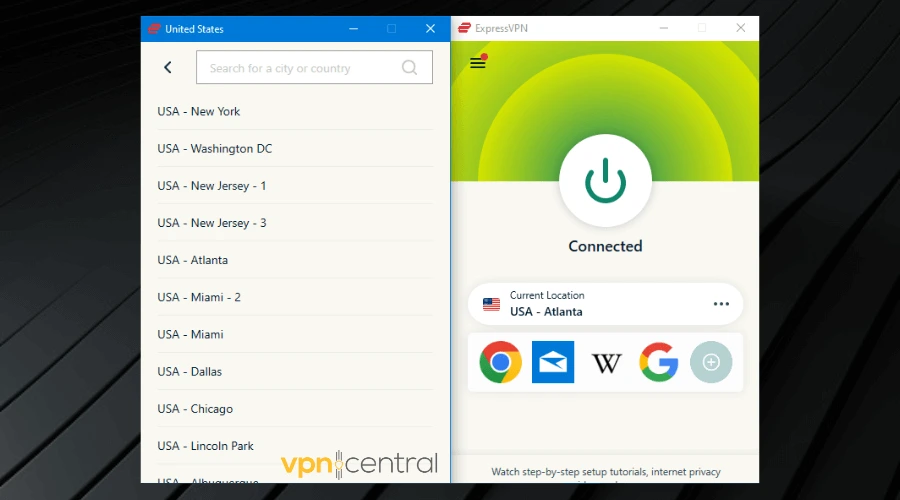The image size is (900, 500).
Task: Click the search magnifier icon
Action: pos(409,68)
